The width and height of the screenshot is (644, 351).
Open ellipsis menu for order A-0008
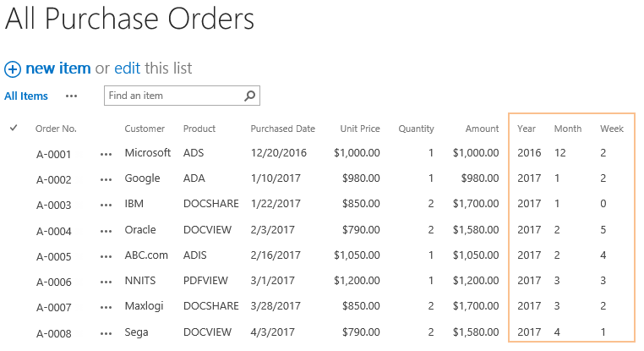pyautogui.click(x=106, y=334)
